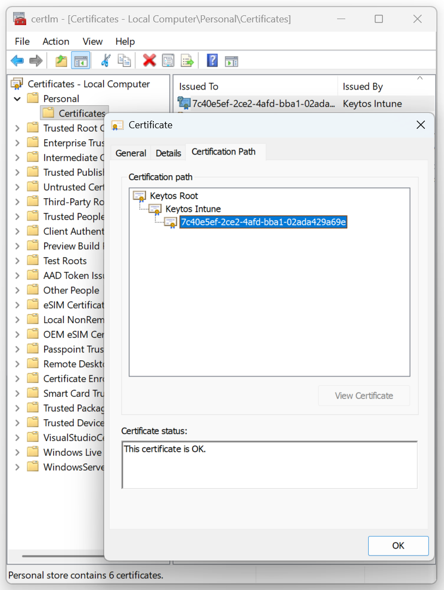This screenshot has height=590, width=444.
Task: Click the status bar certificates count text
Action: [x=86, y=575]
